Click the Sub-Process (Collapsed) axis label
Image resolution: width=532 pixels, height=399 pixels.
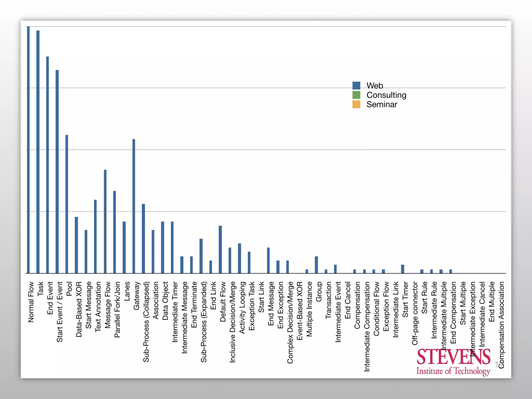146,322
